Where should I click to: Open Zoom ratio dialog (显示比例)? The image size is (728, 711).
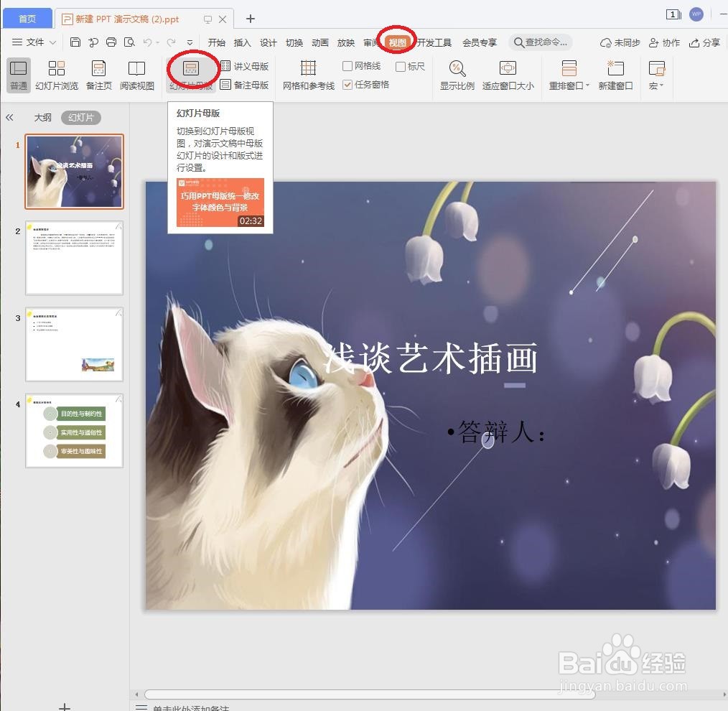[x=457, y=75]
